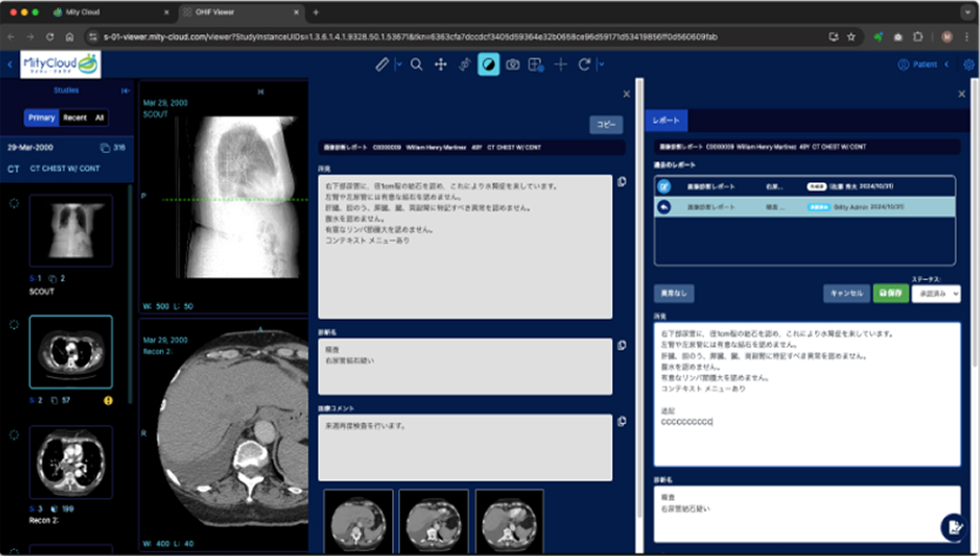Viewport: 980px width, 556px height.
Task: Expand the chevron beside Patient
Action: coord(947,65)
